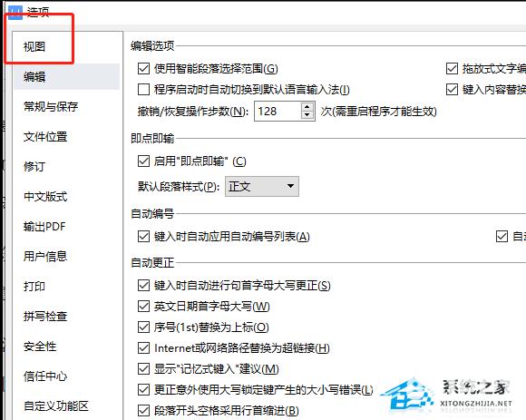Disable 键入时自动应用自动编号列表 checkbox
The height and width of the screenshot is (420, 526).
[x=143, y=237]
